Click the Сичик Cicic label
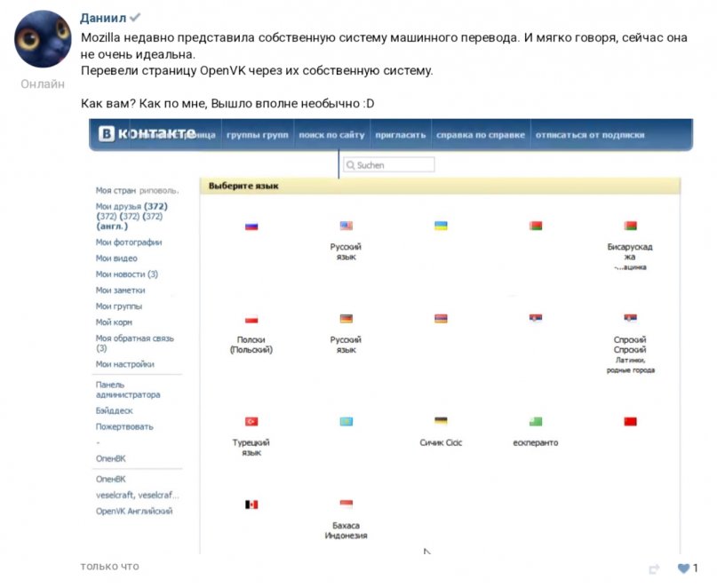 coord(441,442)
